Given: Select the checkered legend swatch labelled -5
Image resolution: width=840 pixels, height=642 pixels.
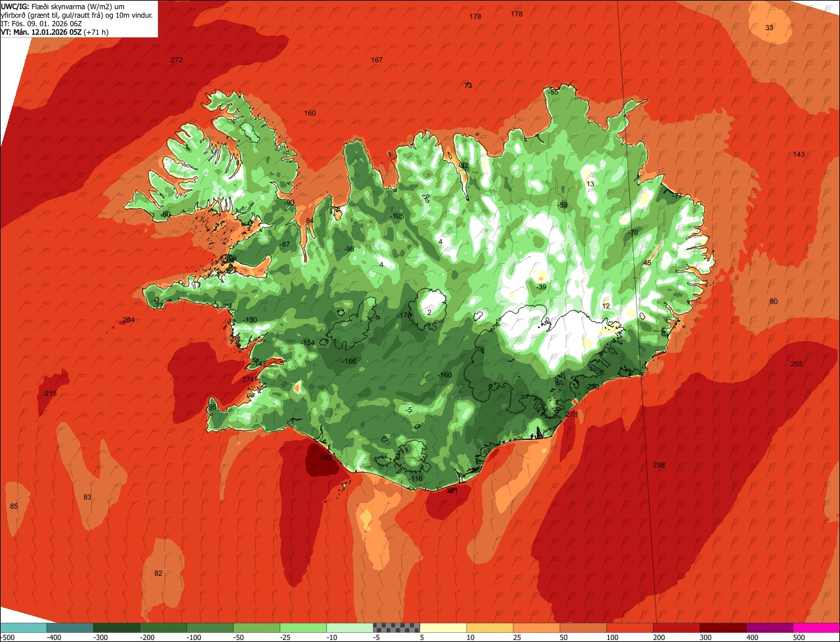Looking at the screenshot, I should pyautogui.click(x=396, y=628).
